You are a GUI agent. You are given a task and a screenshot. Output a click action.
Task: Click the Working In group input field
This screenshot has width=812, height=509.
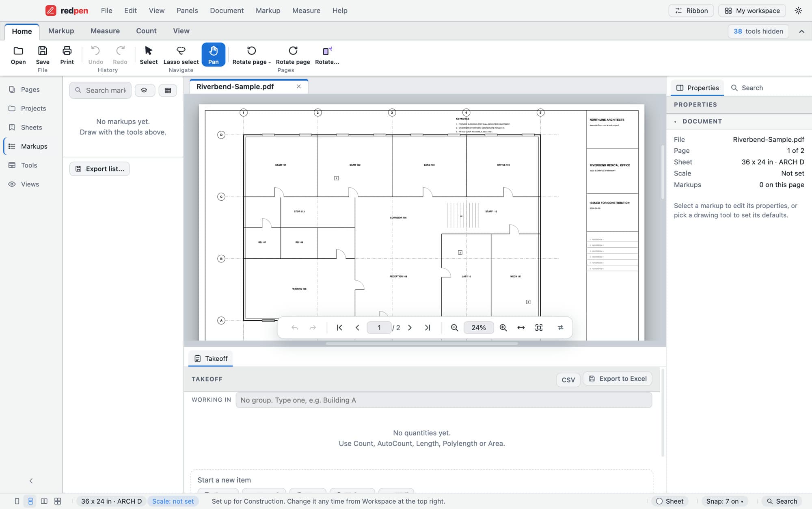click(x=444, y=400)
